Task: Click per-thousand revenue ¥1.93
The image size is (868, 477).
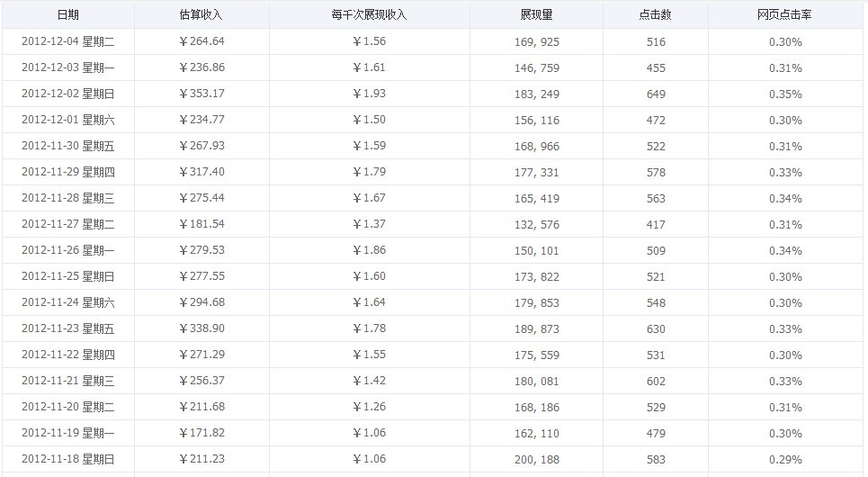Action: pyautogui.click(x=369, y=93)
